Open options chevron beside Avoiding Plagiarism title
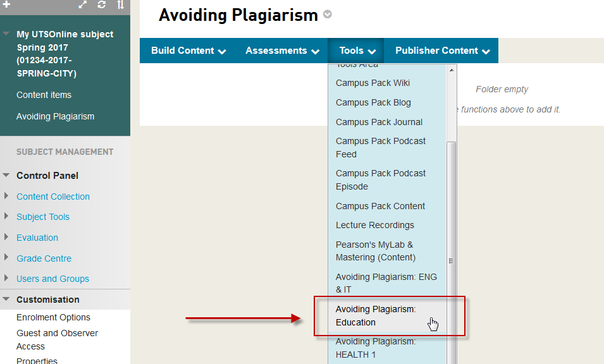 [327, 15]
